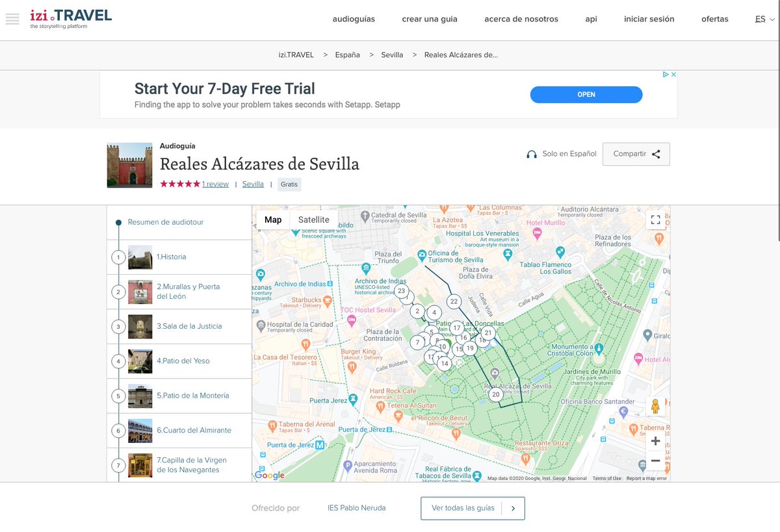Zoom in on the map
The height and width of the screenshot is (532, 780).
(655, 441)
